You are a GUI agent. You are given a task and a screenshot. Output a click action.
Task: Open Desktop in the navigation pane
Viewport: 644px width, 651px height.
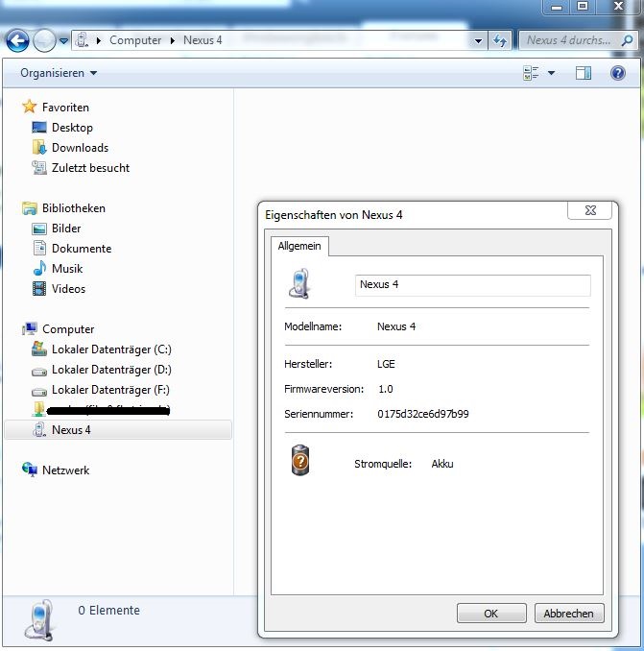(x=72, y=128)
